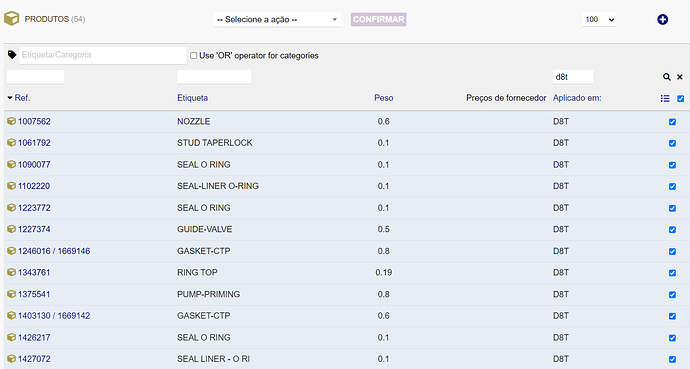This screenshot has width=690, height=369.
Task: Uncheck the 1090077 row checkbox
Action: 672,165
